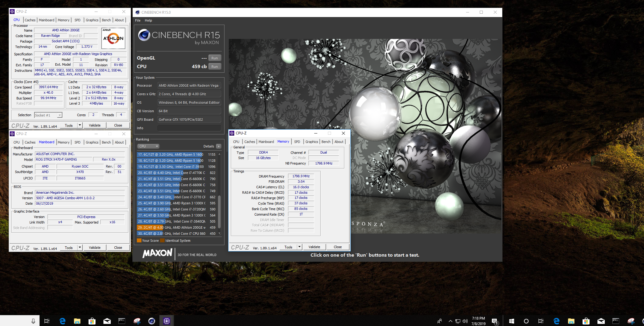Click the BIOS version 5007 AGESA value
The width and height of the screenshot is (644, 326).
tap(80, 198)
